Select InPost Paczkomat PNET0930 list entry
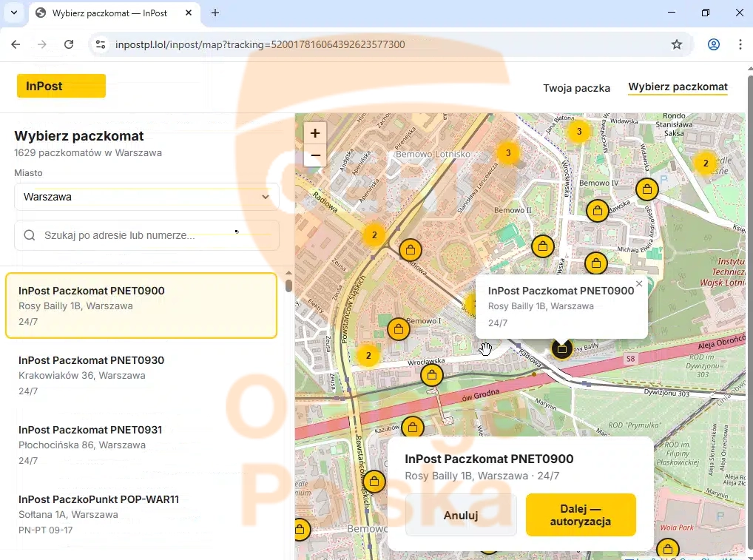The image size is (753, 560). (x=141, y=375)
